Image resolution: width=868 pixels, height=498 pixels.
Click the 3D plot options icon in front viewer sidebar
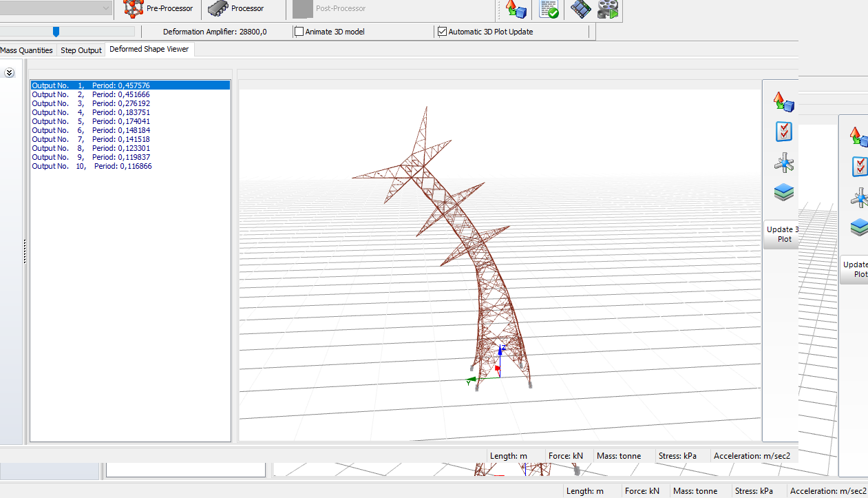point(784,102)
